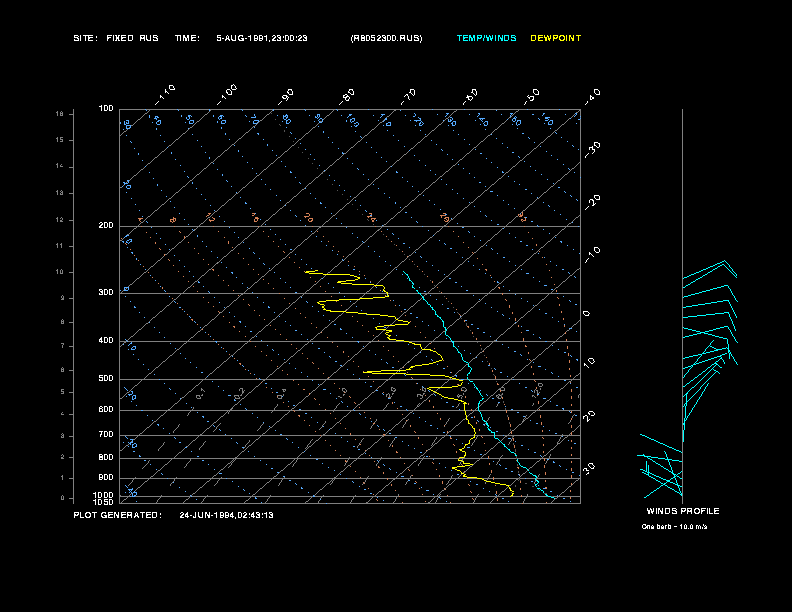Click the SITE: header label
The width and height of the screenshot is (792, 612).
coord(85,38)
